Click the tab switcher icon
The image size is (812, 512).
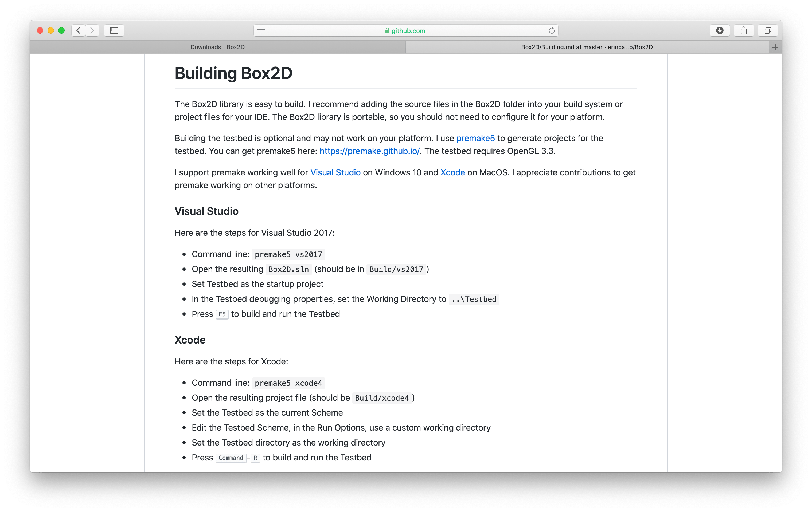click(767, 31)
